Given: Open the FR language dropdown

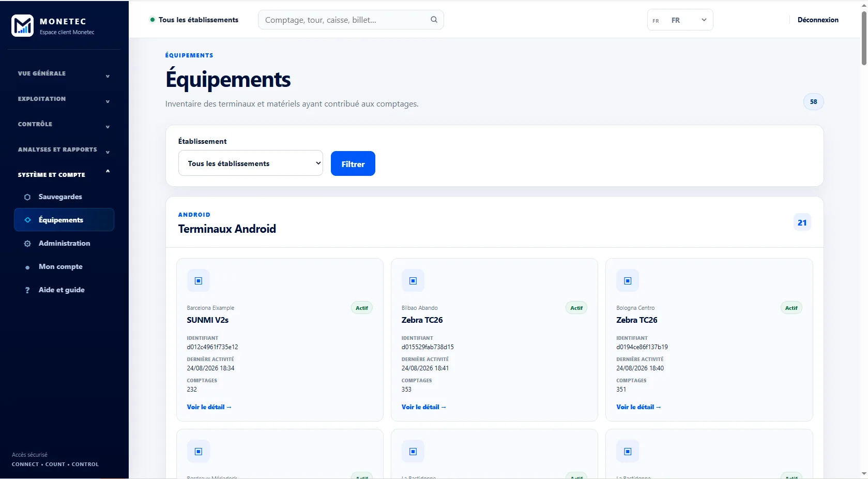Looking at the screenshot, I should pos(680,20).
